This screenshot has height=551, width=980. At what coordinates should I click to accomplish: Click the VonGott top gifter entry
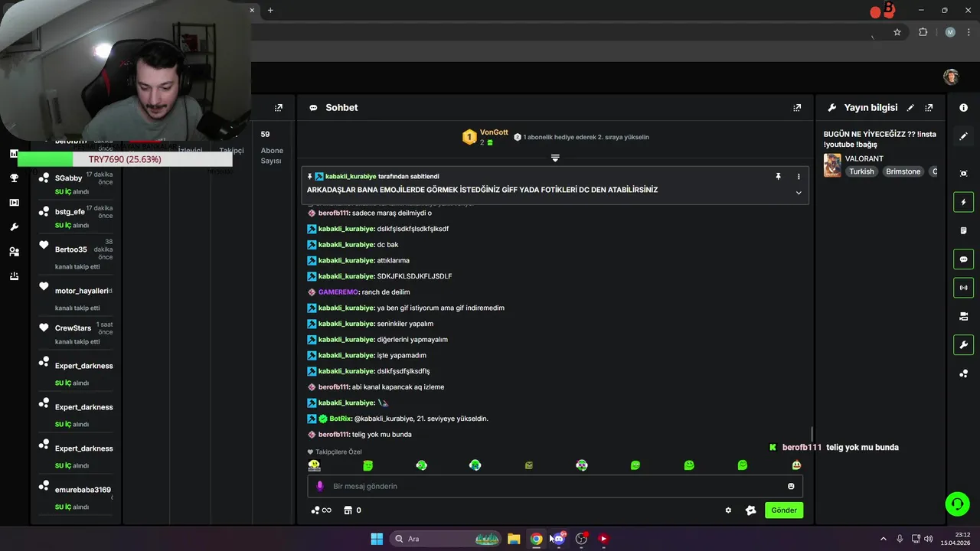(485, 137)
